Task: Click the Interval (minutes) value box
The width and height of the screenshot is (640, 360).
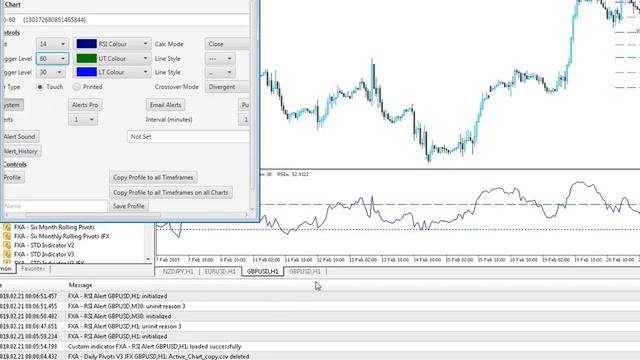Action: [244, 120]
